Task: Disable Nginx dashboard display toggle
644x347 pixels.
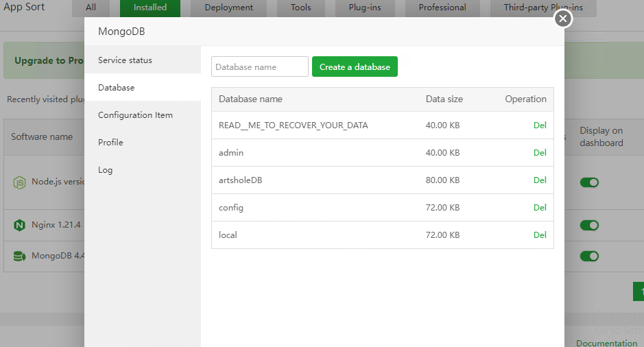Action: 589,225
